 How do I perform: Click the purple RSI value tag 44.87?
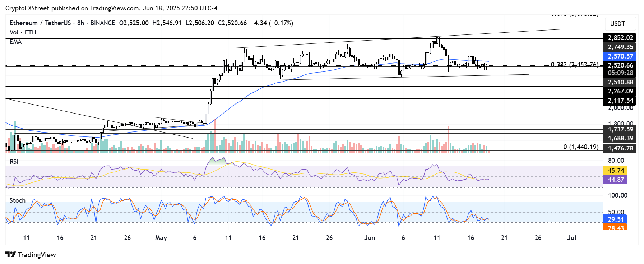[616, 180]
